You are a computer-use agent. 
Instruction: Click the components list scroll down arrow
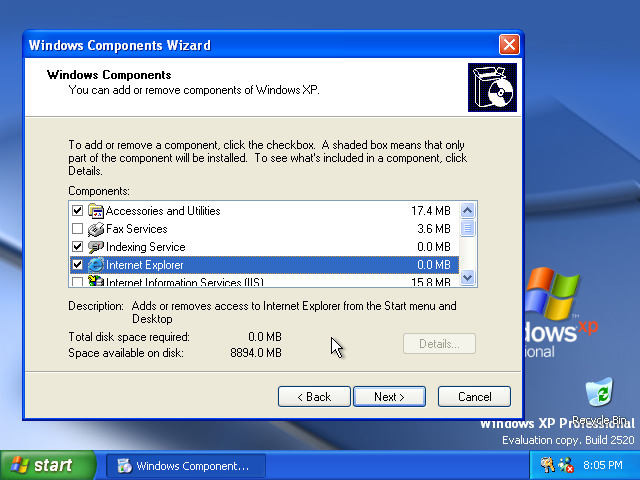click(467, 278)
